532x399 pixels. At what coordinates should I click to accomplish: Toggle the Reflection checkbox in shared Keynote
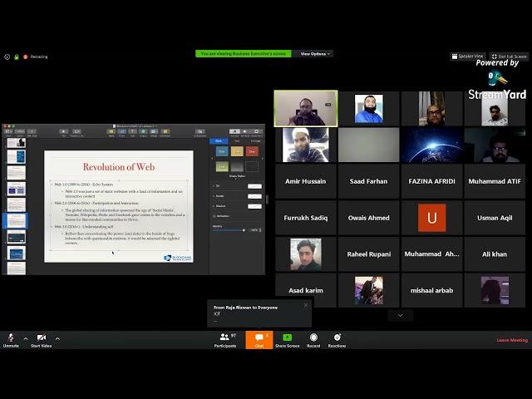tap(214, 214)
